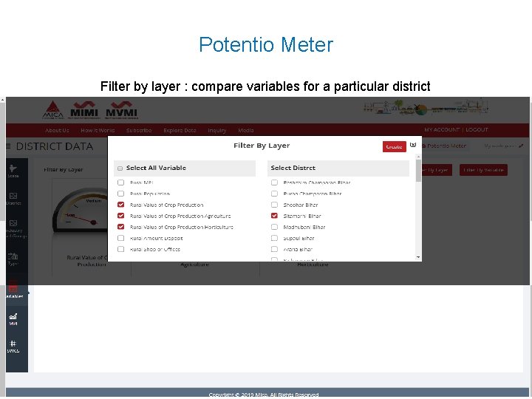Image resolution: width=532 pixels, height=399 pixels.
Task: Check the Purba Champaran Bihar checkbox
Action: tap(274, 194)
